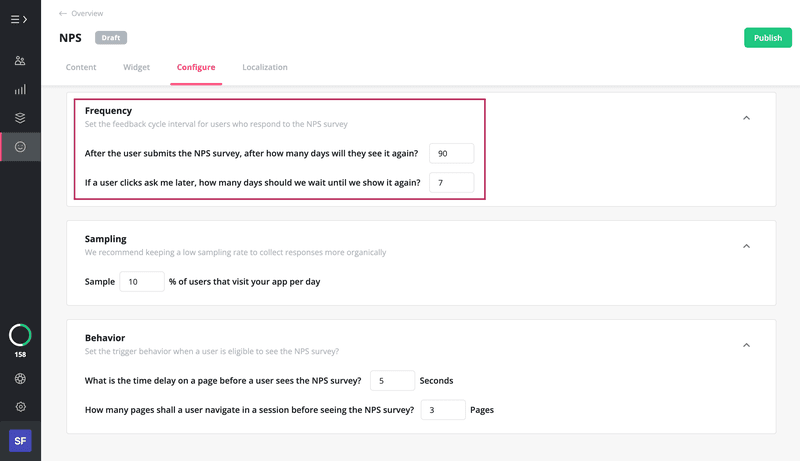Viewport: 800px width, 461px height.
Task: Click the low sampling rate recommendation text
Action: [235, 252]
